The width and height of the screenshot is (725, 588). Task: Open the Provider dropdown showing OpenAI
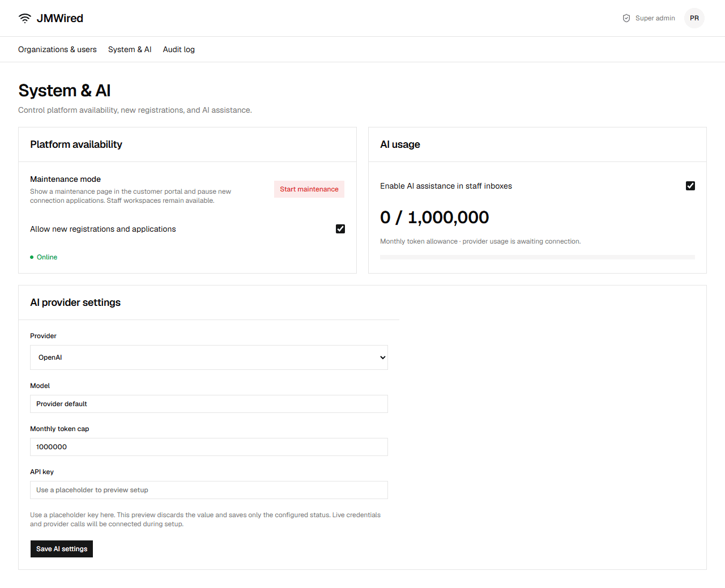(209, 357)
